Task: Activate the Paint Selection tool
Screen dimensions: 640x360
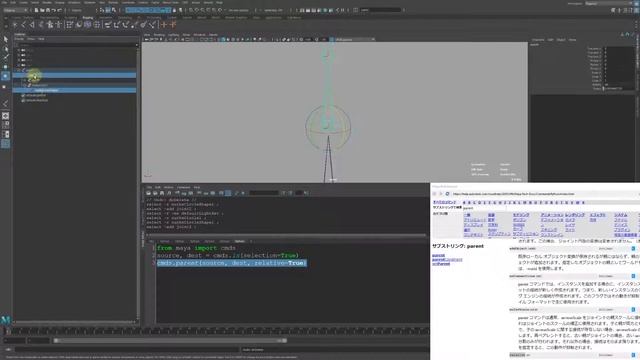Action: click(5, 57)
